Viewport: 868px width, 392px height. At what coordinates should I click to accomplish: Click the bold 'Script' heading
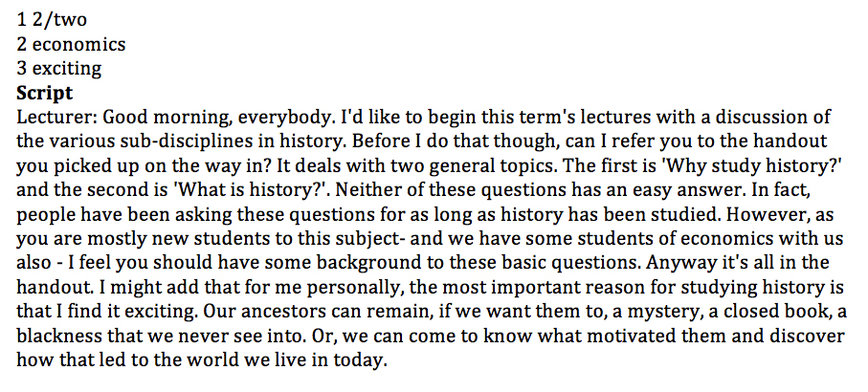click(44, 94)
